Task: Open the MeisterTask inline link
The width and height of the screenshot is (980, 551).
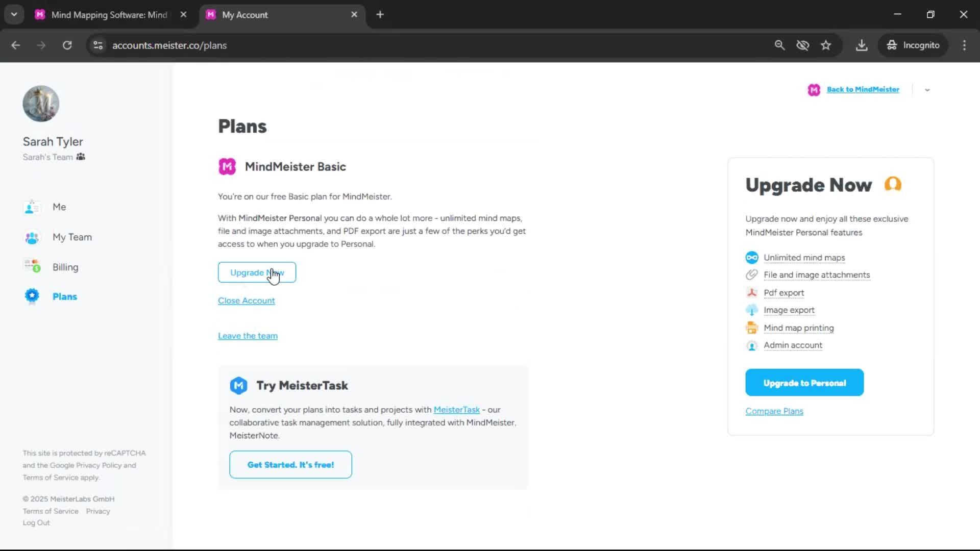Action: (x=456, y=410)
